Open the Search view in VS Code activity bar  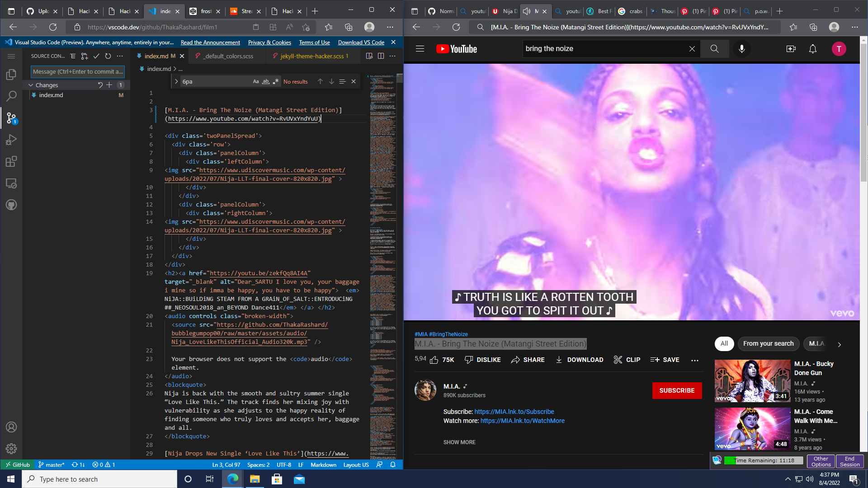[x=11, y=96]
